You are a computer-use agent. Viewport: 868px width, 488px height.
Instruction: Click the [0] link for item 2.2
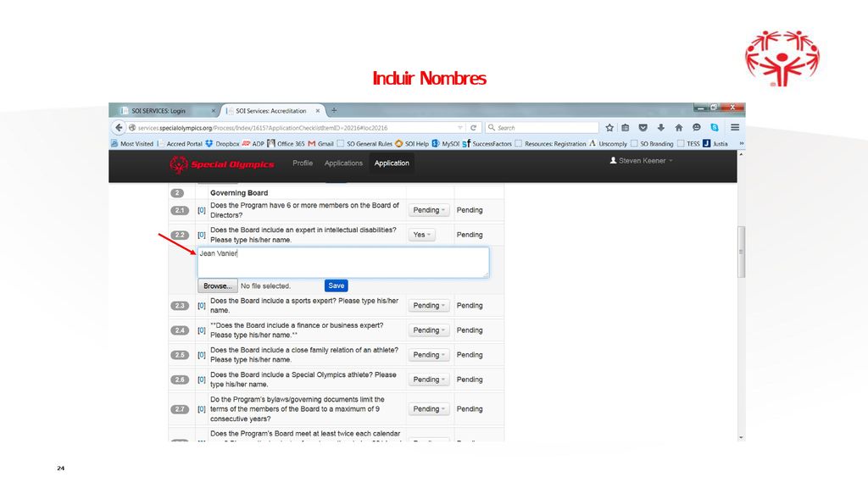pos(202,235)
